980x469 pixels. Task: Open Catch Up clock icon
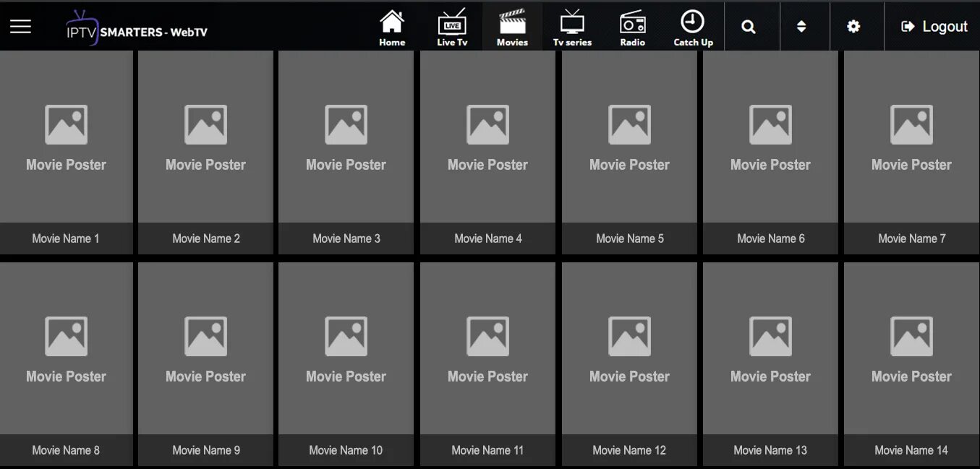[x=693, y=28]
